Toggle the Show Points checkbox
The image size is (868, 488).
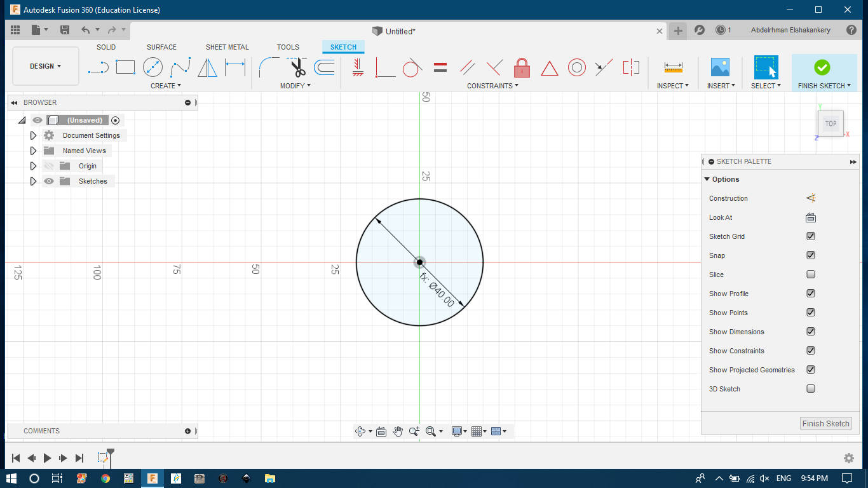(811, 313)
